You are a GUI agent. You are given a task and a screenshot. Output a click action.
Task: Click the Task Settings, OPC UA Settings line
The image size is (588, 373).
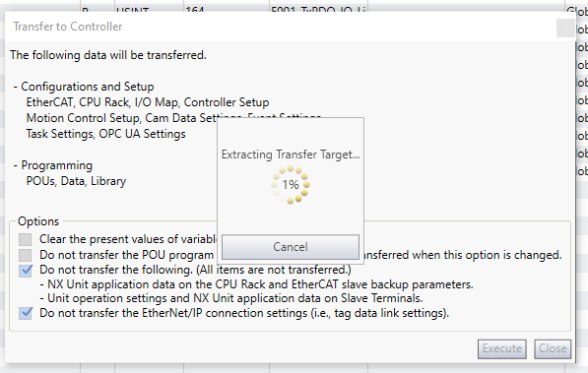105,134
